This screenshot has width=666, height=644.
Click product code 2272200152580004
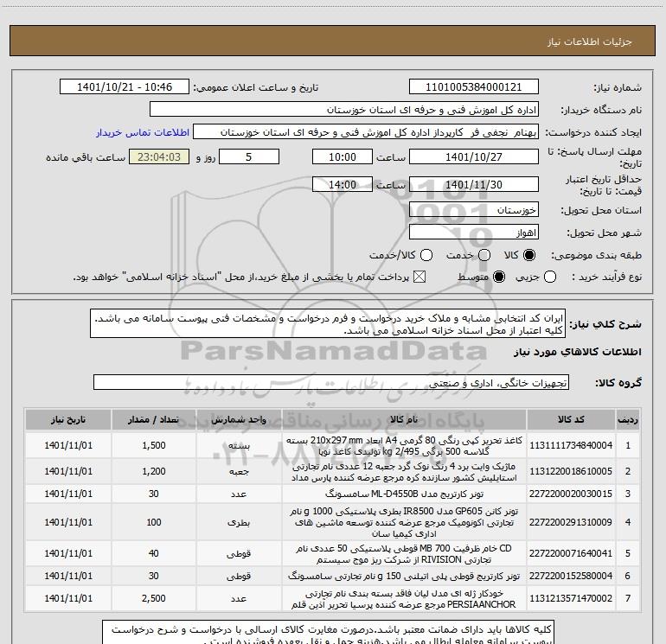pos(571,576)
